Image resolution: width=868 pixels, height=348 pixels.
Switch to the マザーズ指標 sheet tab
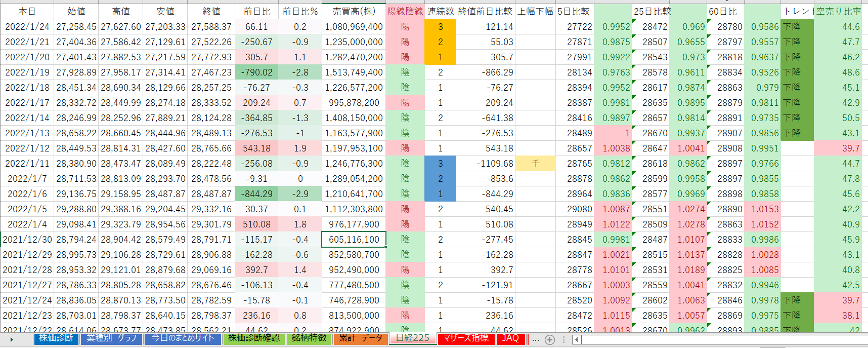tap(466, 338)
